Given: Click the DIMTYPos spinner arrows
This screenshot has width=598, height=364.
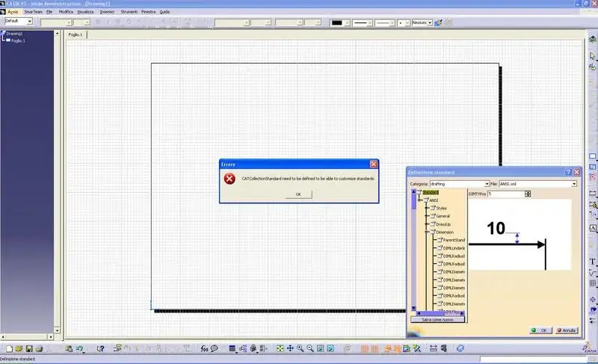Looking at the screenshot, I should (528, 194).
